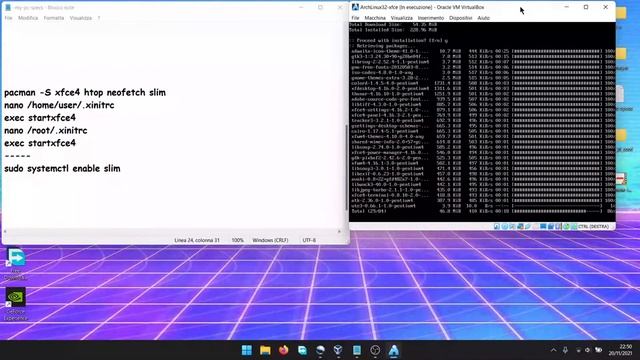Viewport: 640px width, 360px height.
Task: Click 'Windows (CRLF)' in Notepad status bar
Action: coord(270,240)
